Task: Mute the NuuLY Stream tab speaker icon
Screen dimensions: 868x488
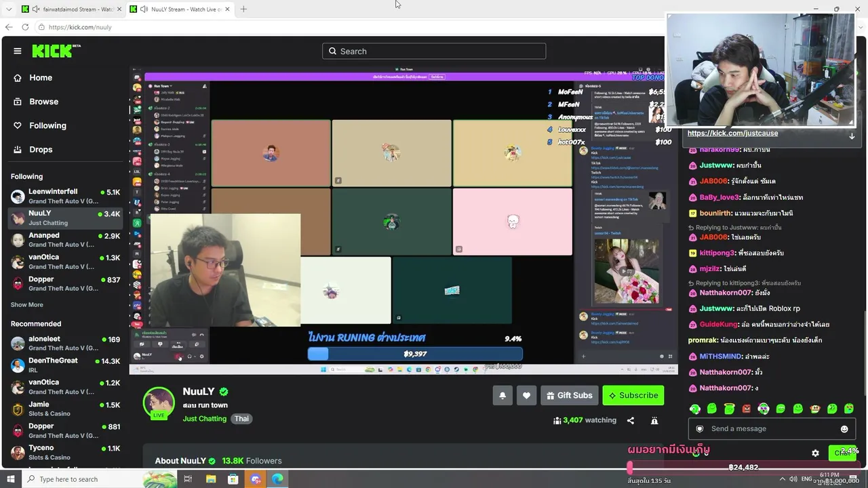Action: [x=144, y=9]
